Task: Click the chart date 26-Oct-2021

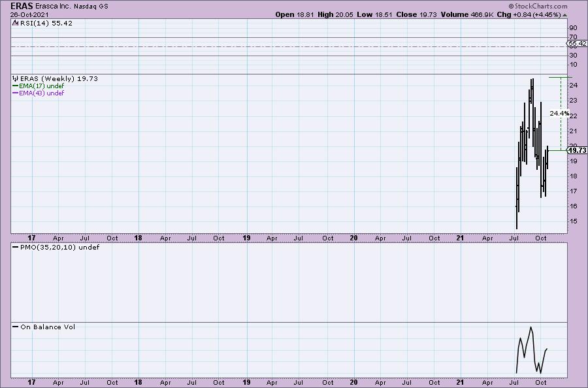Action: 29,15
